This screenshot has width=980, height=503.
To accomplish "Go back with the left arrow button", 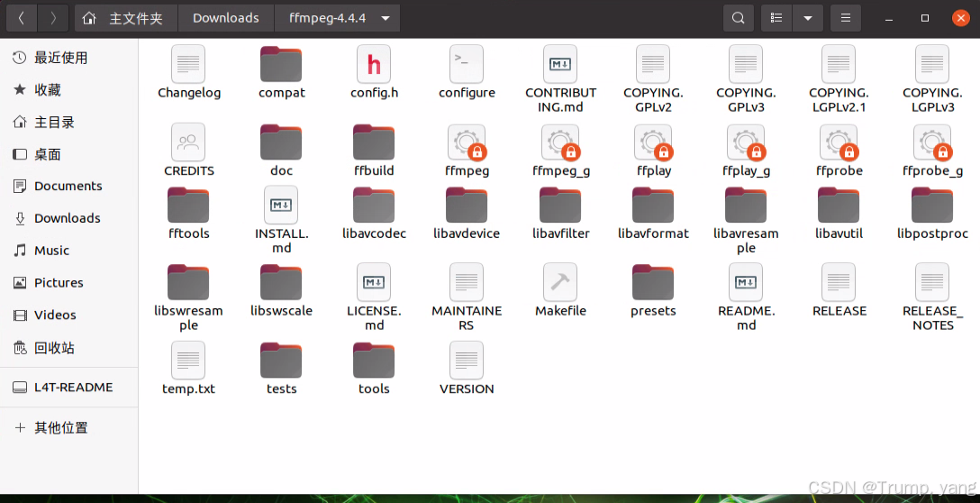I will coord(22,18).
